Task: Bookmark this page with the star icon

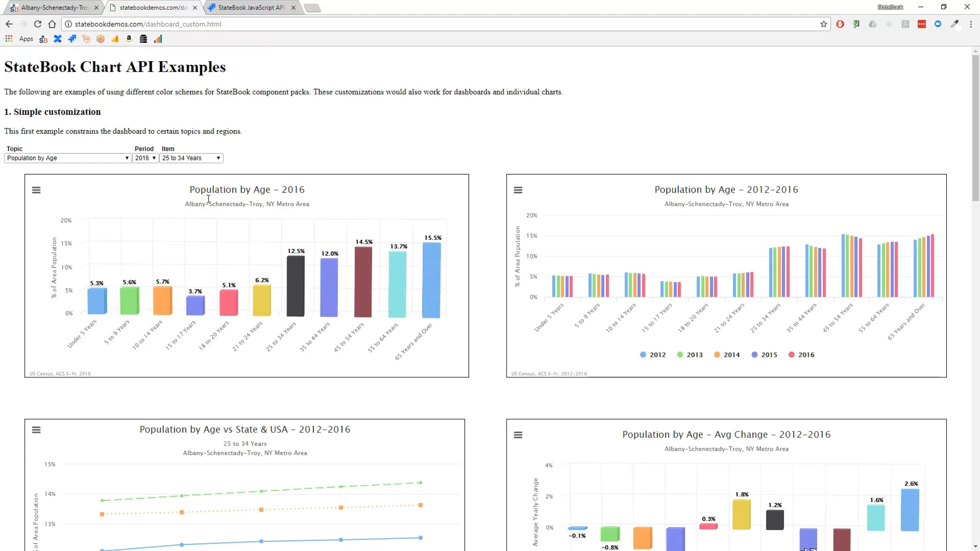Action: coord(824,24)
